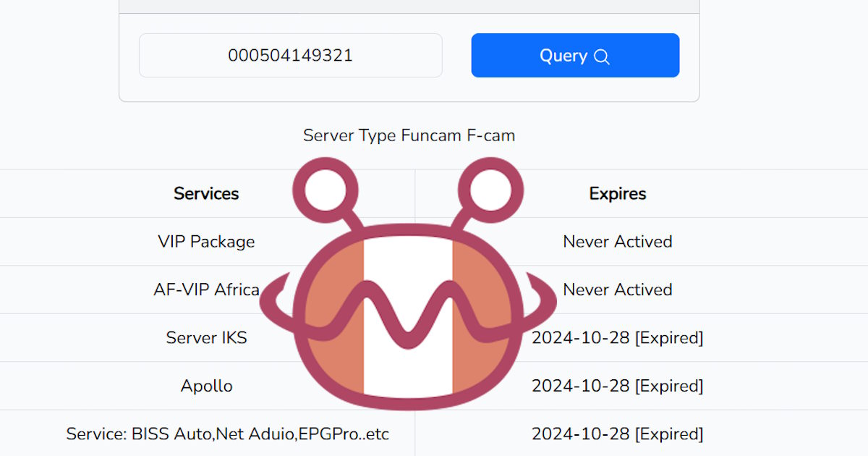Click the expiry date in Apollo row

click(618, 386)
